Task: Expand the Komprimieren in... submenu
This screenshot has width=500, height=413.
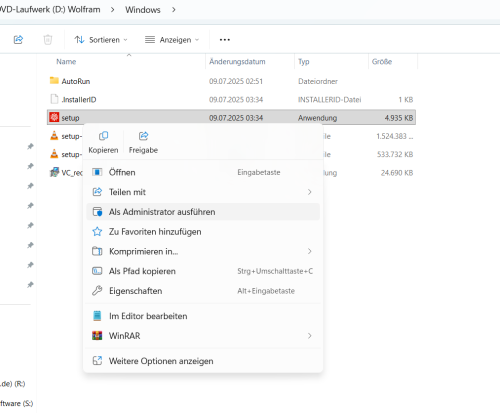Action: [203, 251]
